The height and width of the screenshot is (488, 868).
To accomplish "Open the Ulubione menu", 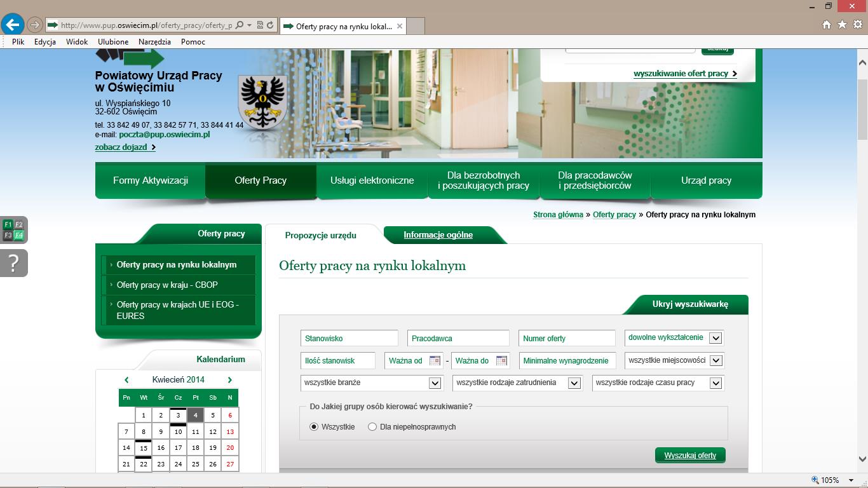I will [113, 42].
